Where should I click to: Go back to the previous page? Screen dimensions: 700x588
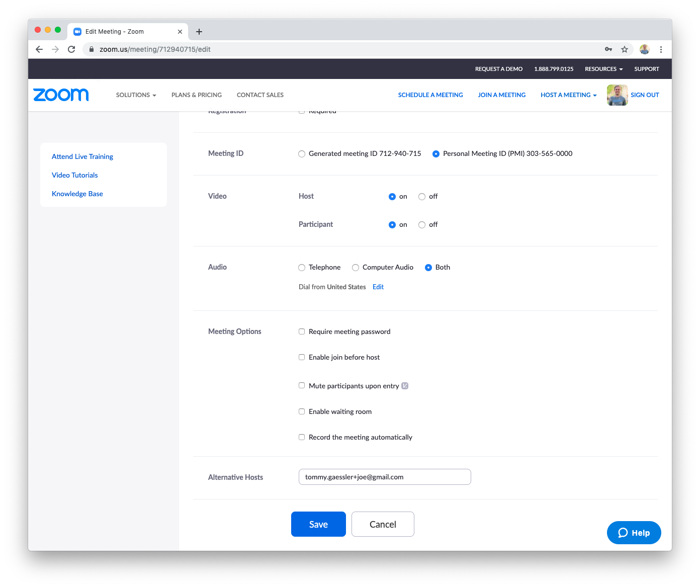point(39,49)
